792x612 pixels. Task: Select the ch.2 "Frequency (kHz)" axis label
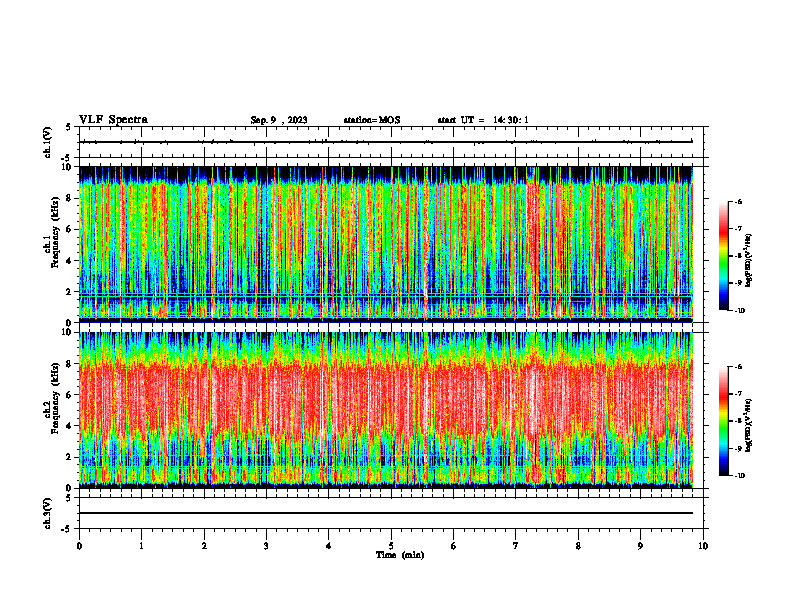click(54, 398)
